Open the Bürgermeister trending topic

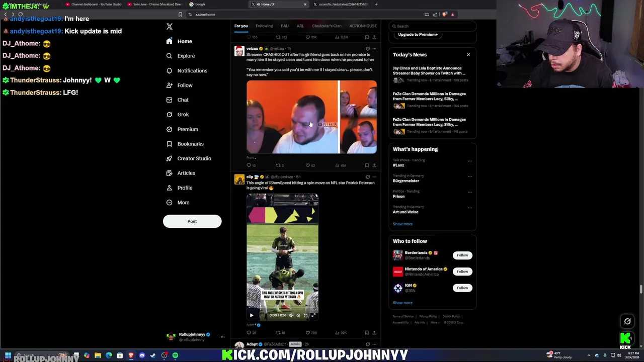coord(406,180)
